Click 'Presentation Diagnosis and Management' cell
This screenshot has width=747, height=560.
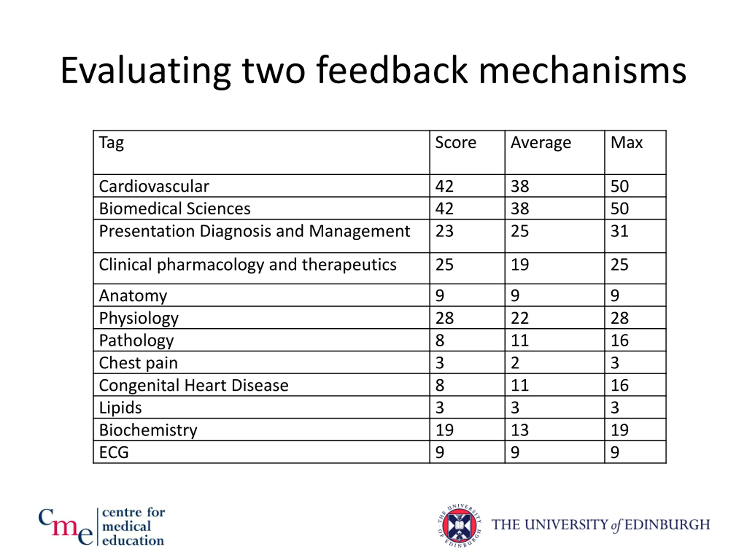[254, 232]
